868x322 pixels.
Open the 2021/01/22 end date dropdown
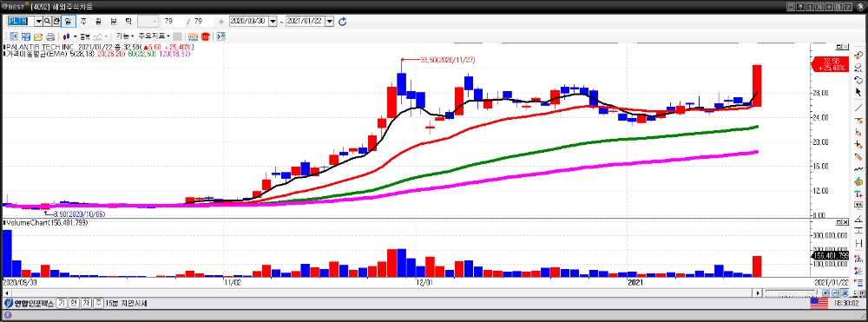(x=330, y=21)
